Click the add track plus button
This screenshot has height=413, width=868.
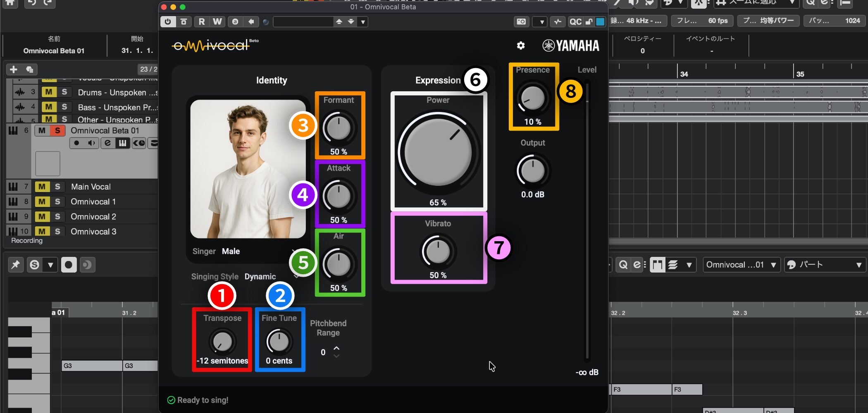pyautogui.click(x=14, y=69)
